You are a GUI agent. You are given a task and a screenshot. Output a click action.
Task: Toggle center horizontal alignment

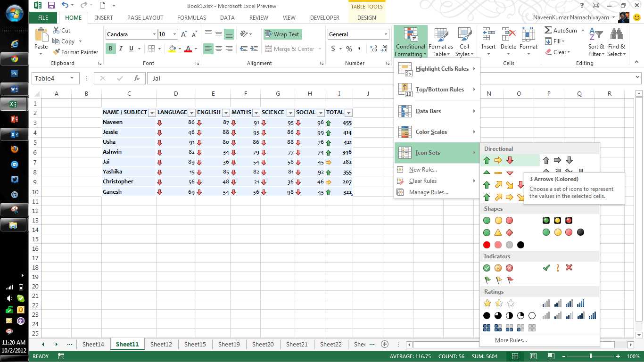(219, 49)
